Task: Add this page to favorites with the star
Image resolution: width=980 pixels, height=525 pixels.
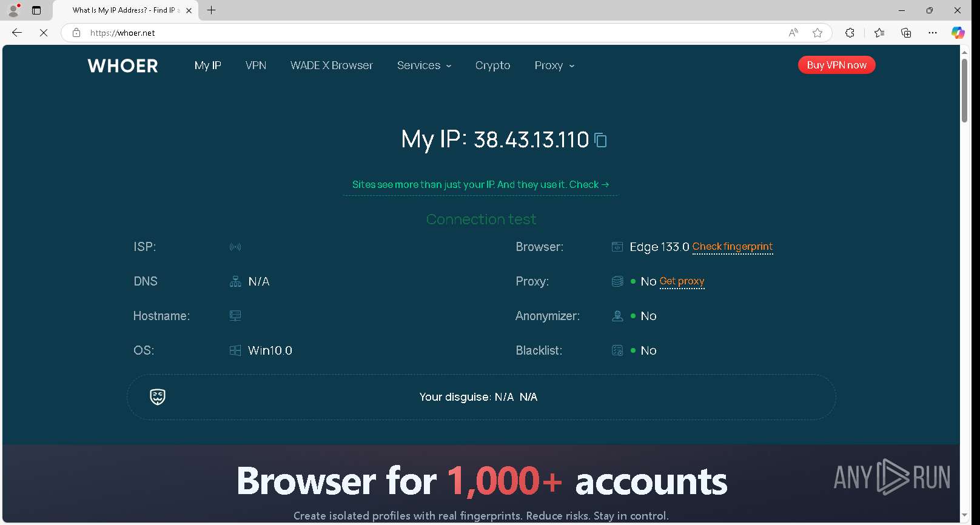Action: [x=817, y=33]
